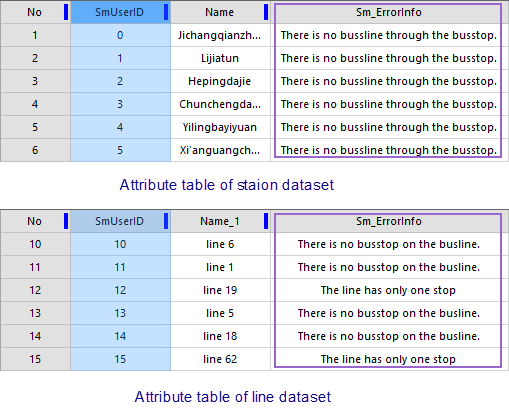Click the Sm_ErrorInfo header of station table
This screenshot has height=417, width=509.
pyautogui.click(x=389, y=12)
